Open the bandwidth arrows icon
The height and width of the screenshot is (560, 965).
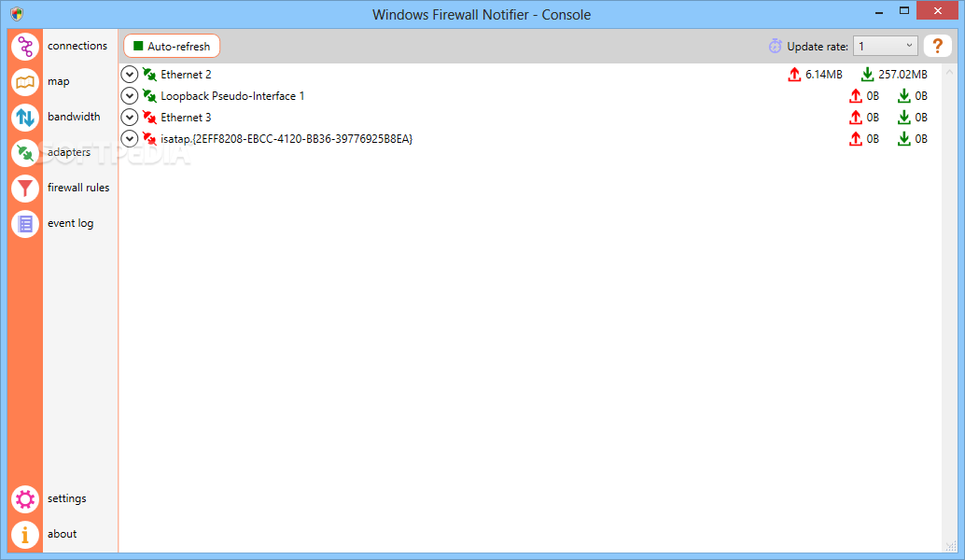(25, 117)
